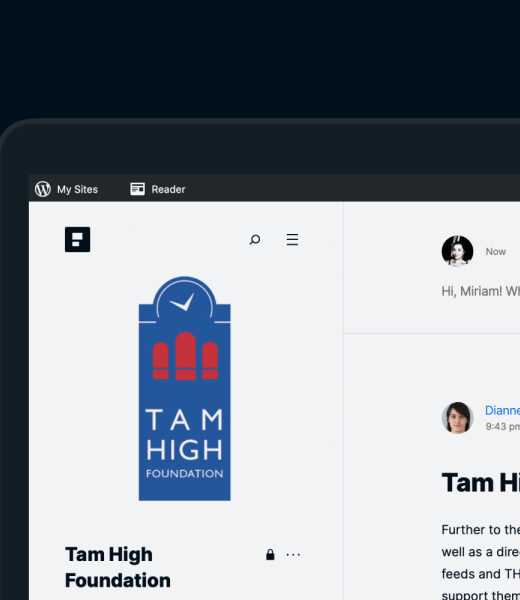The image size is (520, 600).
Task: Open the Tam Hi post title
Action: tap(481, 483)
